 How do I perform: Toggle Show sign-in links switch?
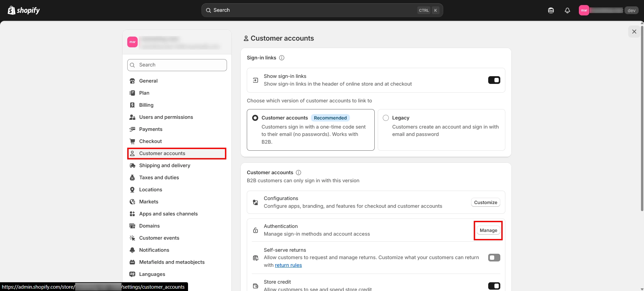click(x=494, y=80)
